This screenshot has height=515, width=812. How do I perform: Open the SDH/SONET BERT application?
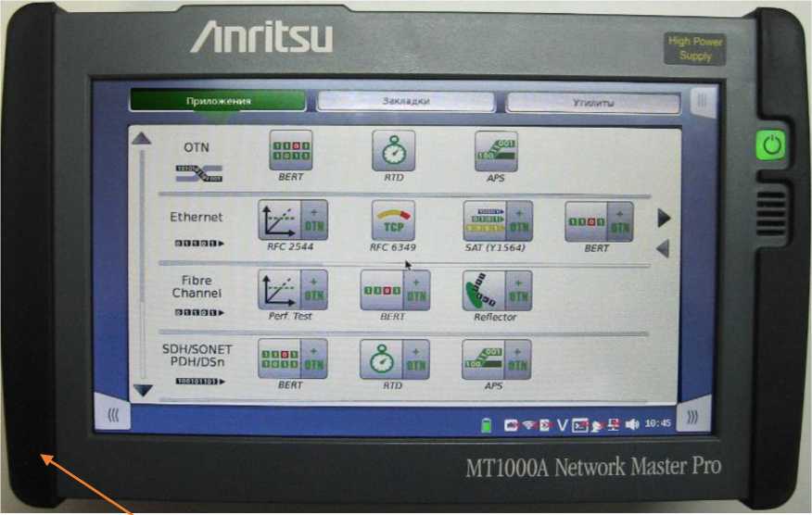coord(292,359)
